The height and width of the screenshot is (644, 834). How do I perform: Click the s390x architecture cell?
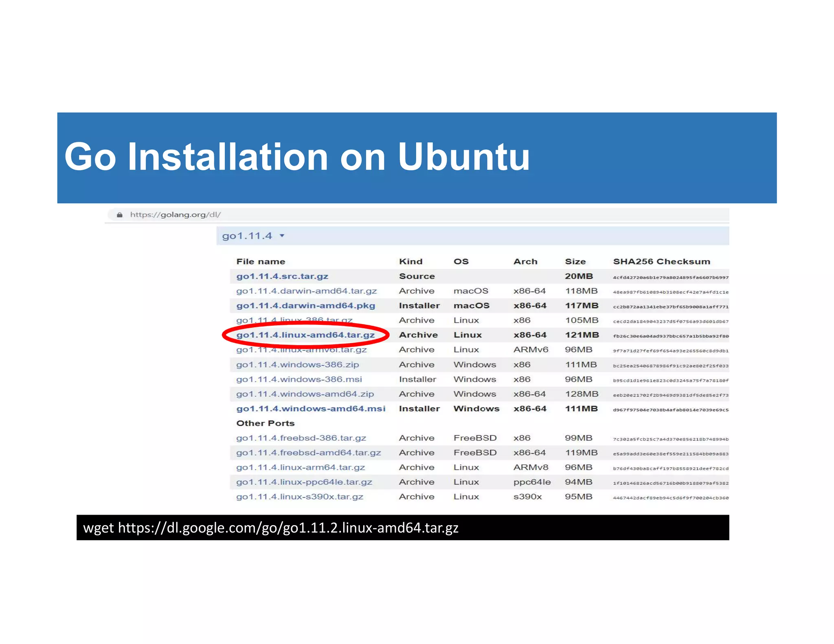527,496
